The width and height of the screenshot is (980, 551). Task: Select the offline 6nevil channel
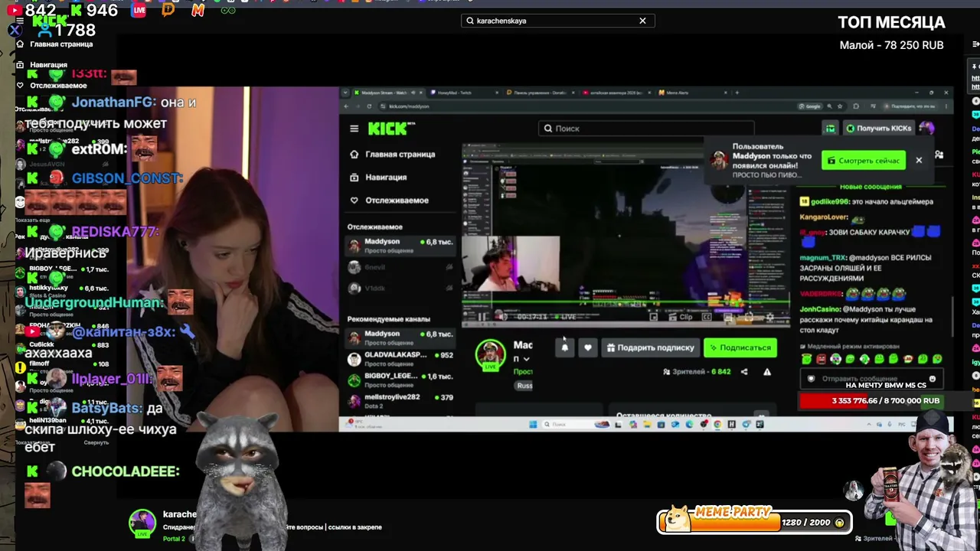pyautogui.click(x=400, y=267)
